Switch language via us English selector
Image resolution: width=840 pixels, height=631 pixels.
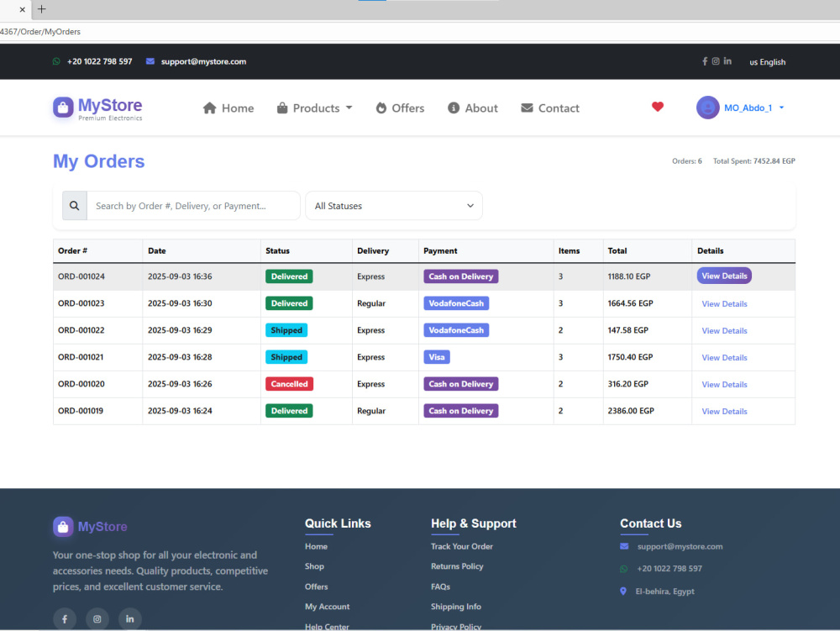pyautogui.click(x=767, y=62)
